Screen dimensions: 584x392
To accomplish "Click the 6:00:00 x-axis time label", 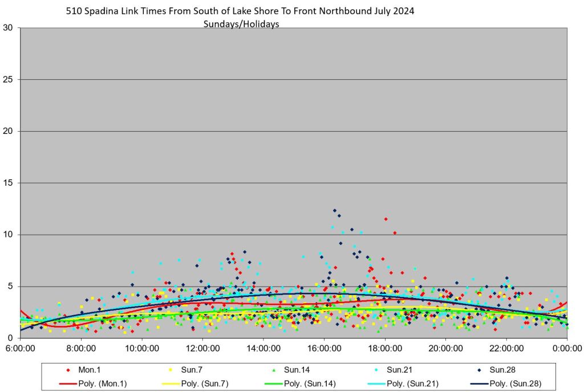I will click(x=21, y=348).
